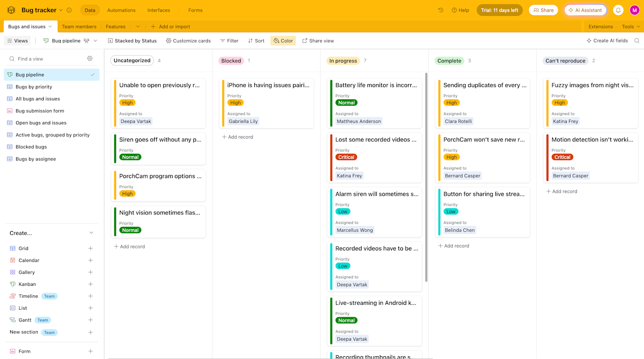Open the Features table tab
644x359 pixels.
tap(115, 27)
